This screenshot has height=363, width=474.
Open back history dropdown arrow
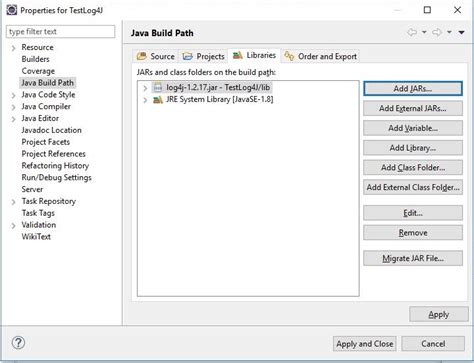pyautogui.click(x=424, y=32)
